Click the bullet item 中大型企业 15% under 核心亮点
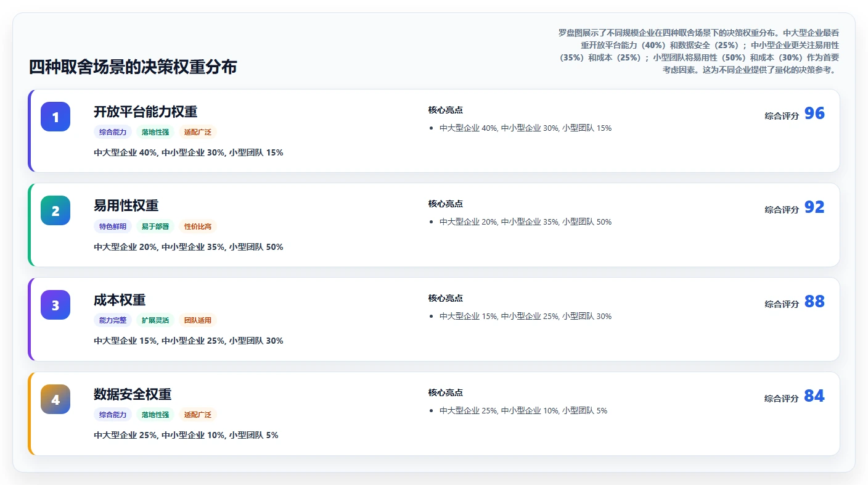This screenshot has height=485, width=868. [525, 317]
